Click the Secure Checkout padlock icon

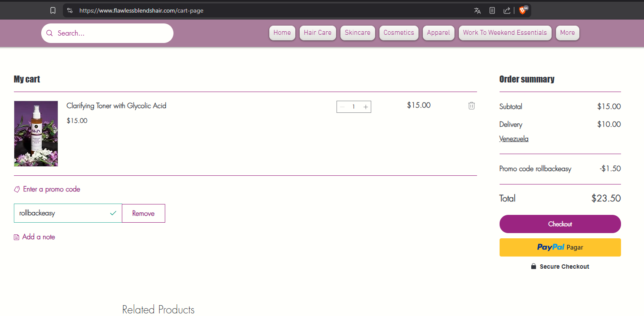pos(533,267)
